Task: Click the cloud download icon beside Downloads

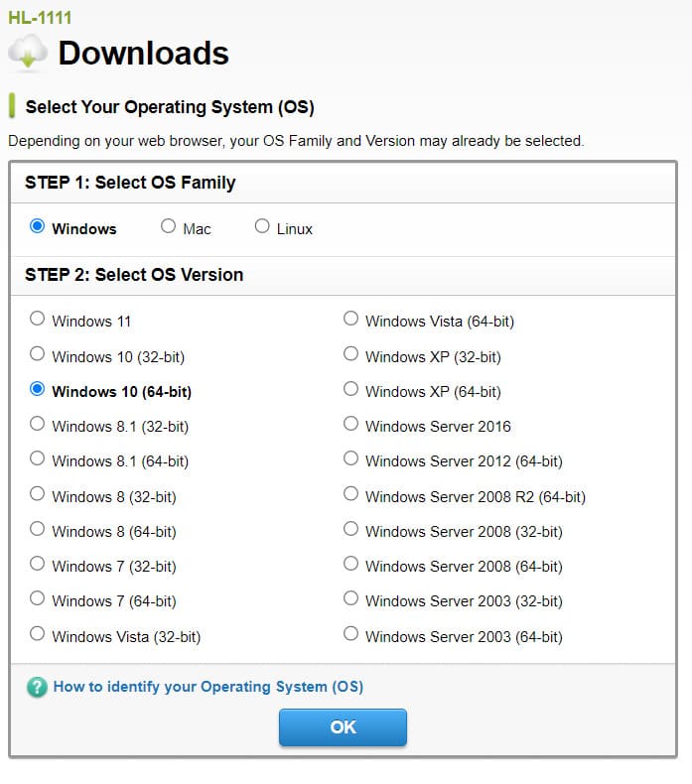Action: [27, 53]
